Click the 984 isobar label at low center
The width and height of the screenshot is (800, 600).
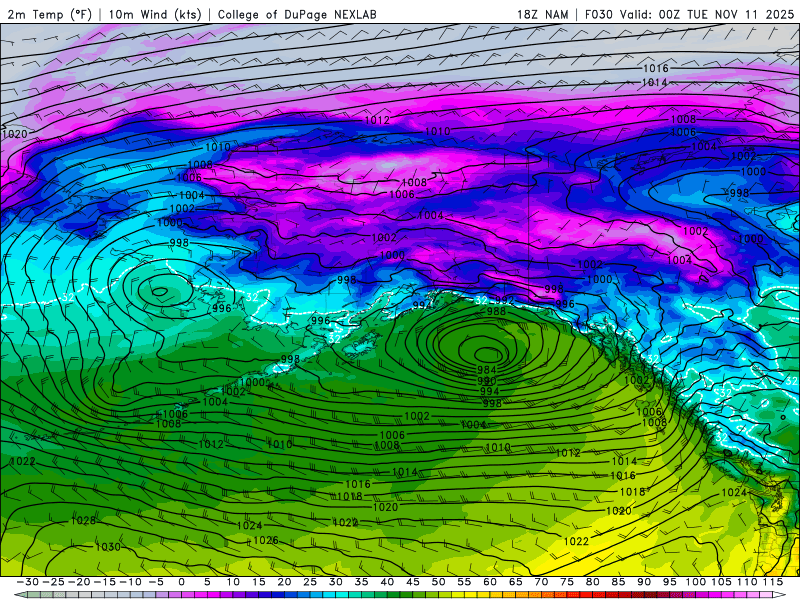click(487, 370)
